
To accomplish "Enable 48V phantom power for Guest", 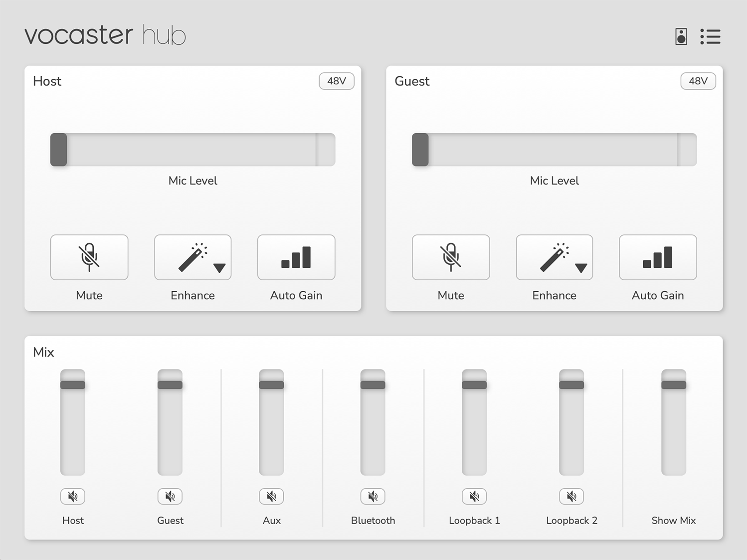I will pyautogui.click(x=698, y=81).
